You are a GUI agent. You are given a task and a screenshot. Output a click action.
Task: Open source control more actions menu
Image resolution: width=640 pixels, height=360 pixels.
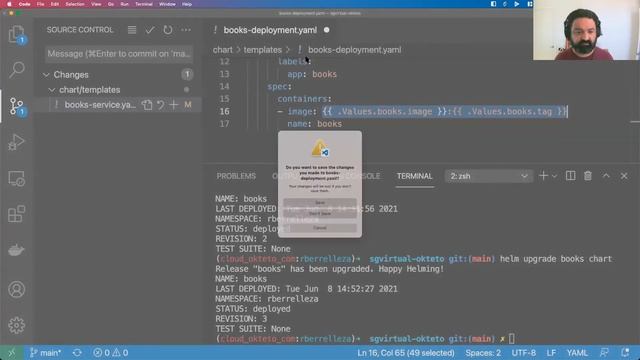186,30
